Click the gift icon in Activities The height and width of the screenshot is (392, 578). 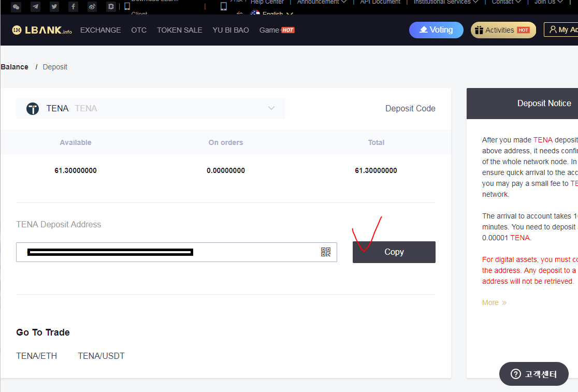(479, 30)
